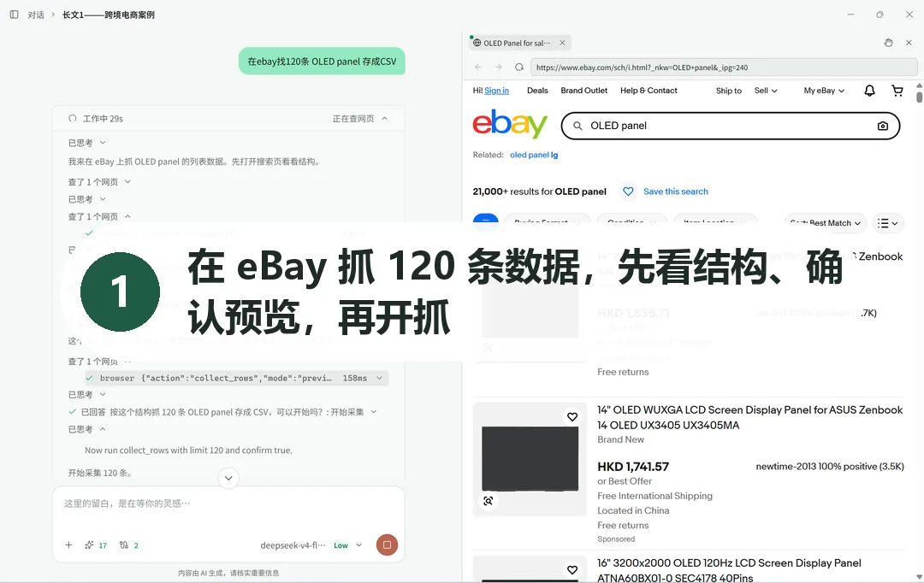Expand 查了 1 个网页 below the '我来在 eBay' message

tap(99, 182)
